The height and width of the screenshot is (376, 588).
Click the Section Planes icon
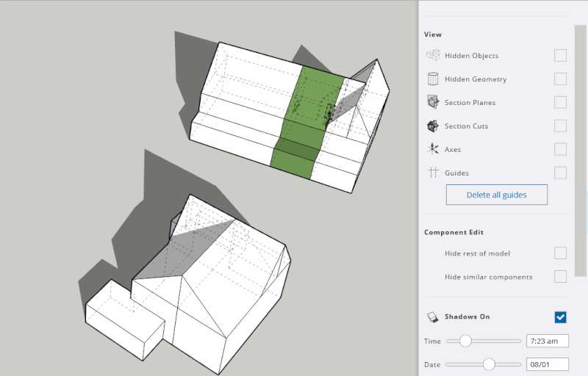pos(433,102)
